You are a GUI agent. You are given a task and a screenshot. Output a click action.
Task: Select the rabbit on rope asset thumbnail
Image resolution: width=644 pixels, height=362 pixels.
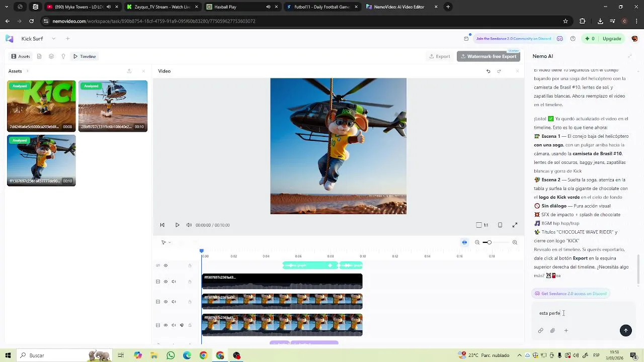pos(41,160)
